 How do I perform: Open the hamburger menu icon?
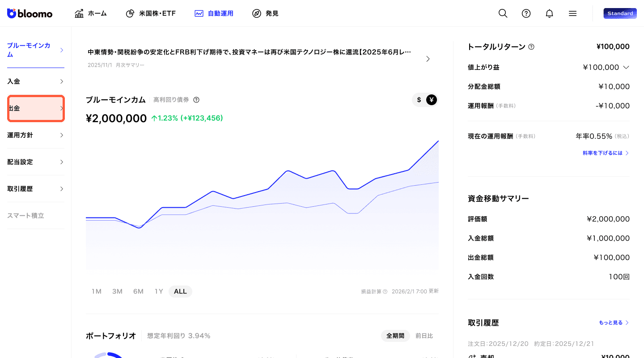(x=572, y=13)
